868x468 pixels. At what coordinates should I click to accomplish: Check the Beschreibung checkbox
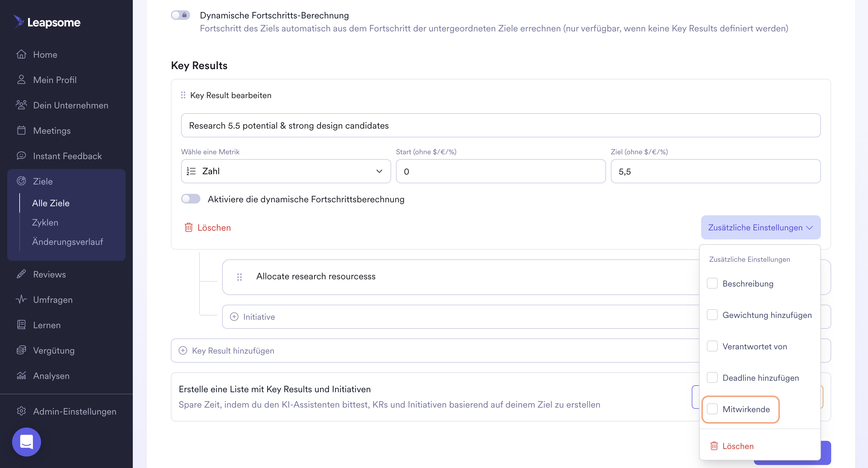[x=712, y=283]
